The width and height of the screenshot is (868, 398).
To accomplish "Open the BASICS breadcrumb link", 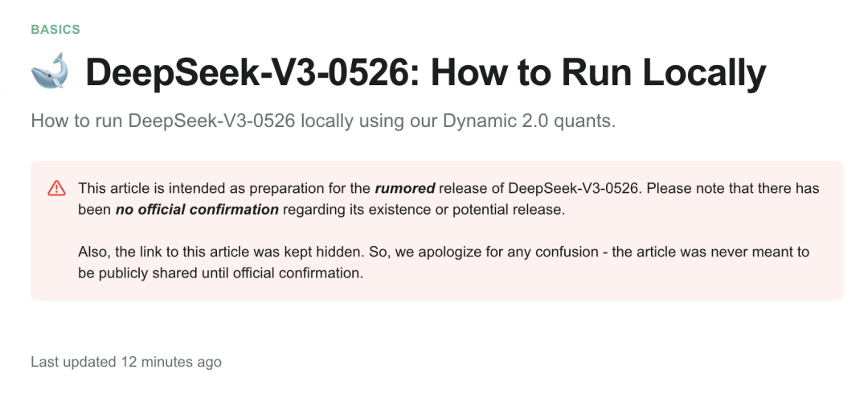I will (55, 29).
